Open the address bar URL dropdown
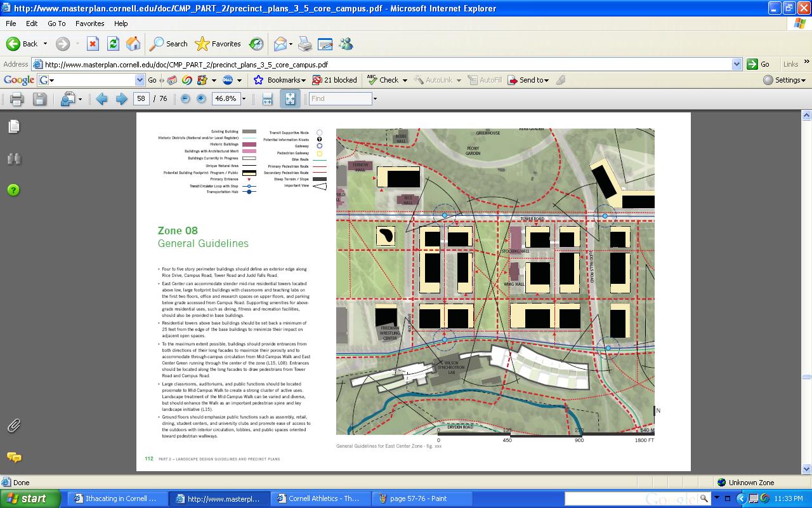 point(737,64)
